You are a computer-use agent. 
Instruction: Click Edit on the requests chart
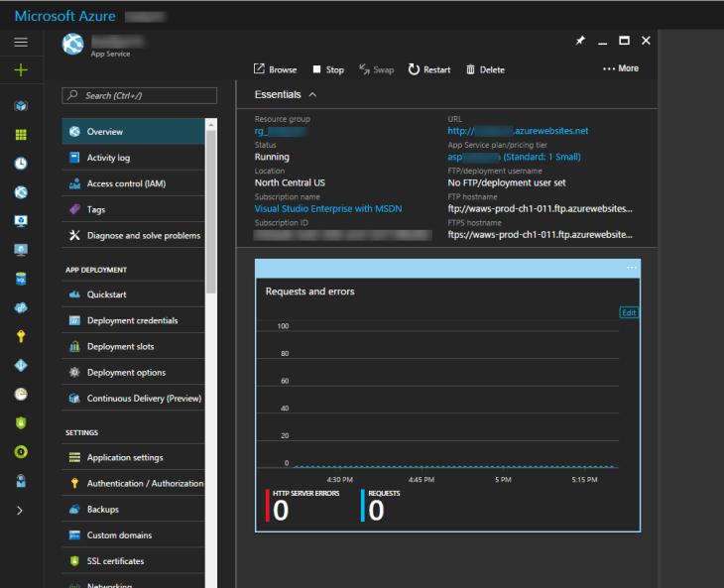pyautogui.click(x=629, y=312)
